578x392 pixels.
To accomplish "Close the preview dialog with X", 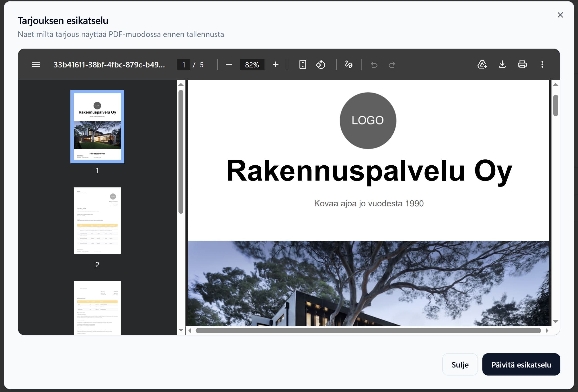I will click(560, 15).
